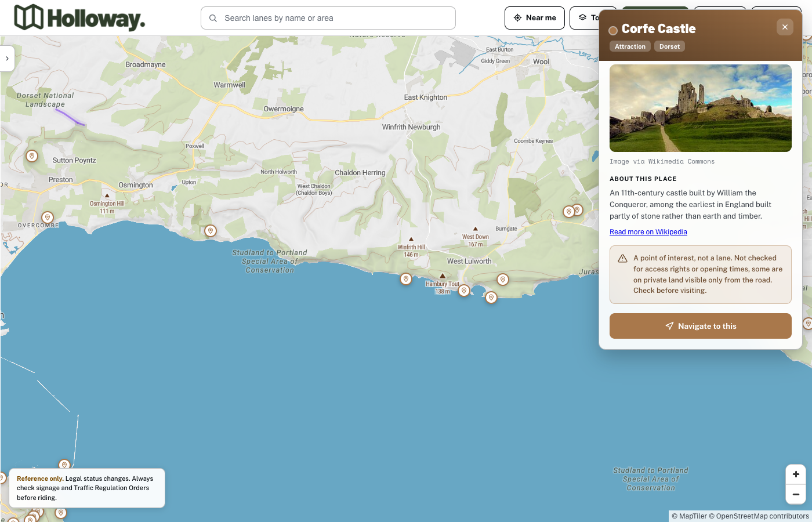Select the marker just above Overcombe label

click(48, 217)
